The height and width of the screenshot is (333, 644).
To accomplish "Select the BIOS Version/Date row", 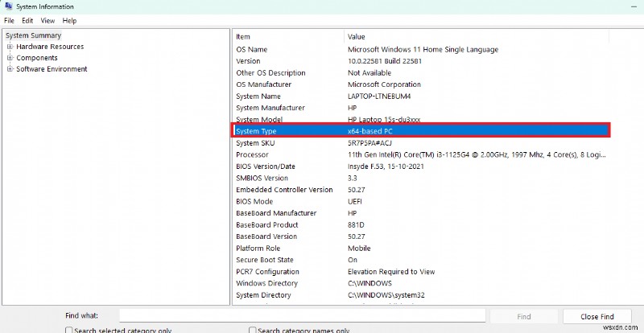I will point(420,166).
